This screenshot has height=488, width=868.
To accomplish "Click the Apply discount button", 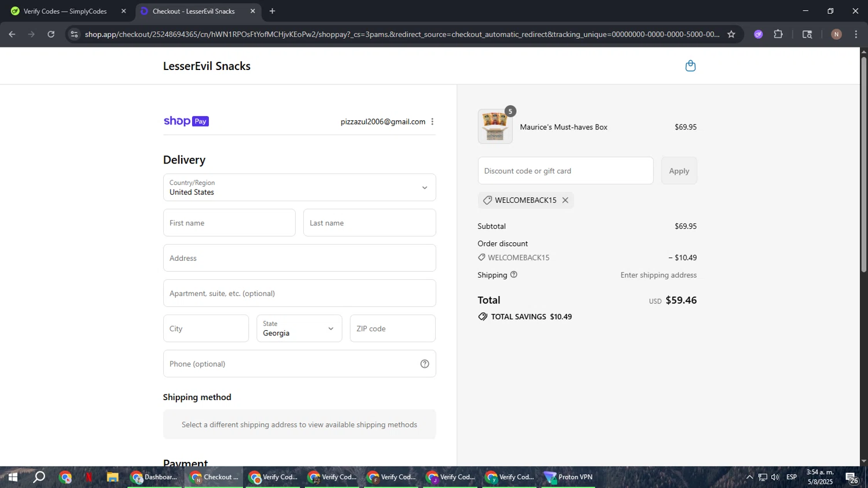I will coord(679,171).
